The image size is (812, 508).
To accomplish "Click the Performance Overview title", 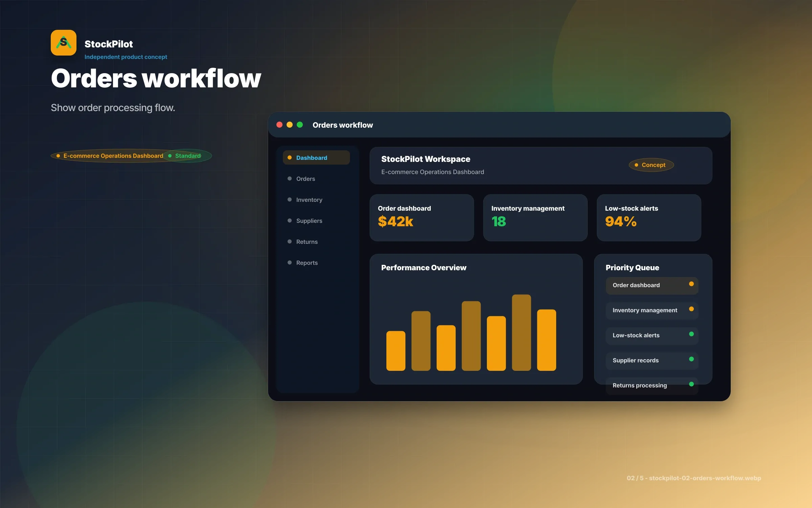I will point(424,268).
